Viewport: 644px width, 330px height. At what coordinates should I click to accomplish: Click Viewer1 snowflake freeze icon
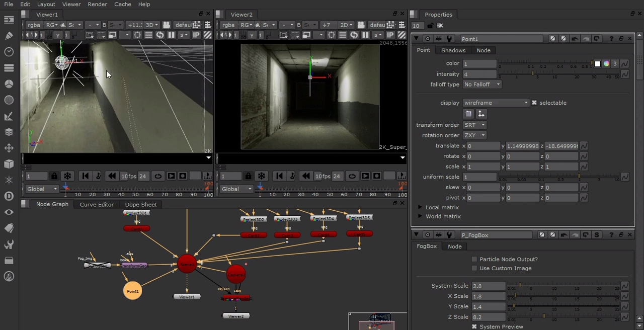coord(67,176)
